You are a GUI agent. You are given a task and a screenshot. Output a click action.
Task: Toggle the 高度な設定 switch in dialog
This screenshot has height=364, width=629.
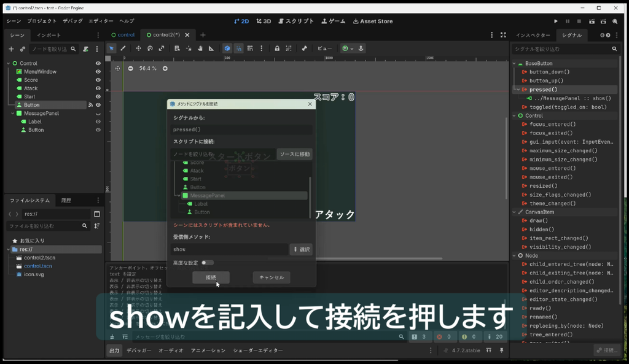pos(208,263)
